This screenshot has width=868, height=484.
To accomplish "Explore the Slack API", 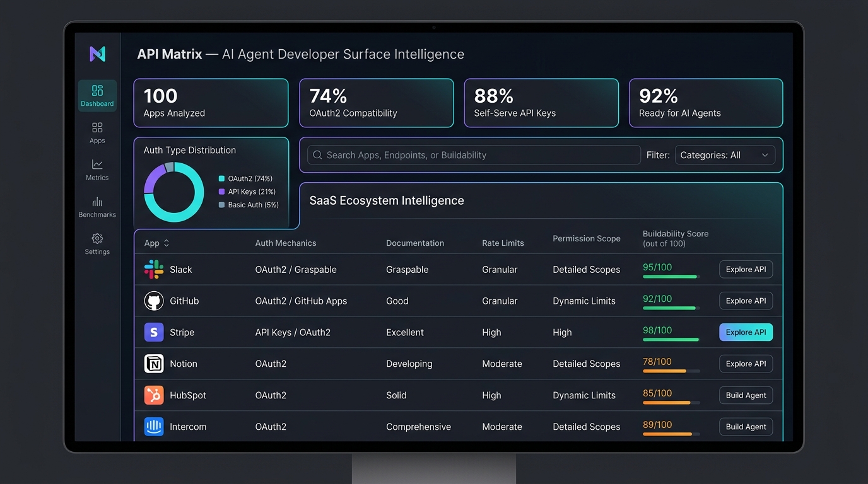I will click(746, 269).
